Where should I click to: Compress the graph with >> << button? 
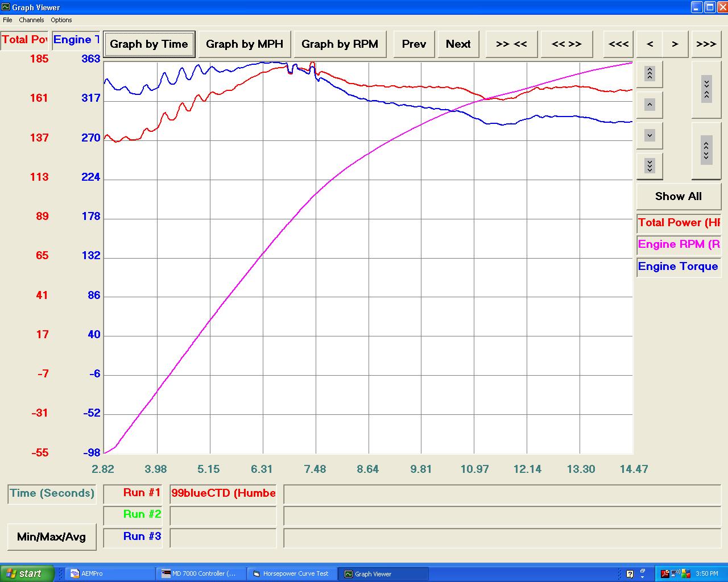tap(511, 44)
